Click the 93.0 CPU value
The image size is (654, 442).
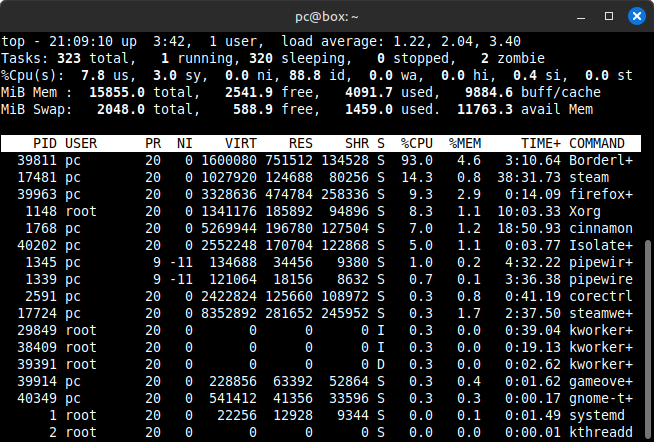417,161
